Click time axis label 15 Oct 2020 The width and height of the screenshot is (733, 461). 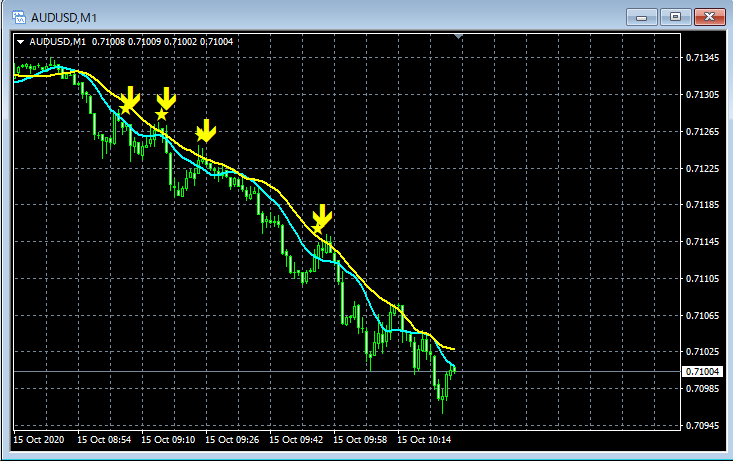(39, 439)
